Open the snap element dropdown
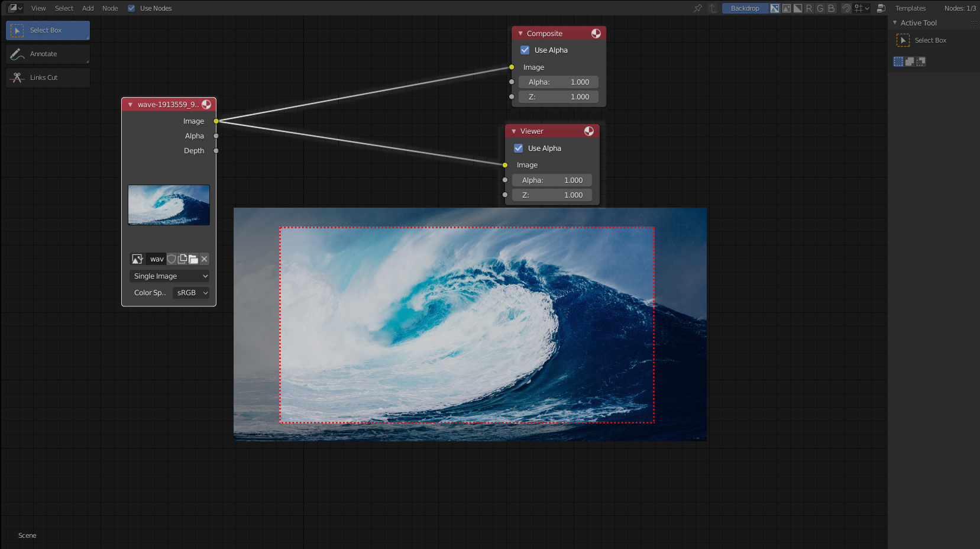The image size is (980, 549). point(862,8)
